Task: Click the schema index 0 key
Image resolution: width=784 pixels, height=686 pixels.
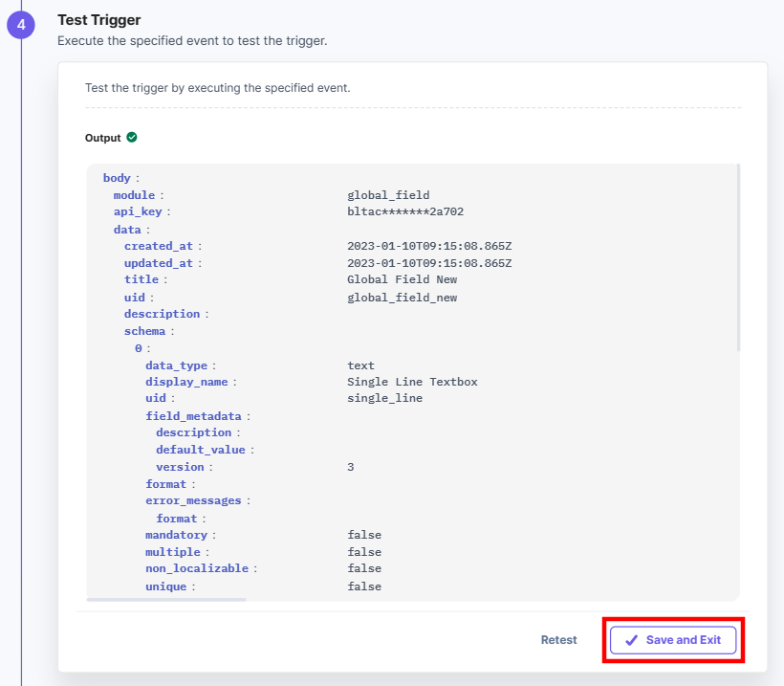Action: [139, 348]
